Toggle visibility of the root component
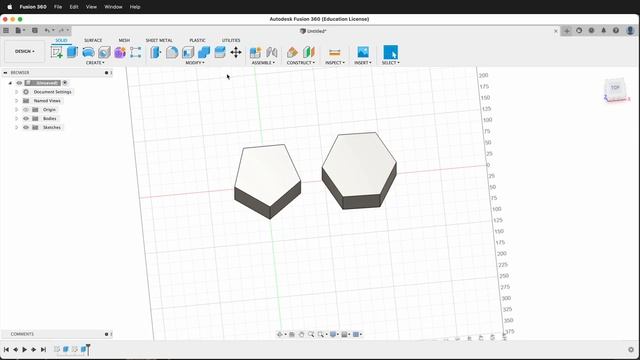640x360 pixels. (x=19, y=83)
